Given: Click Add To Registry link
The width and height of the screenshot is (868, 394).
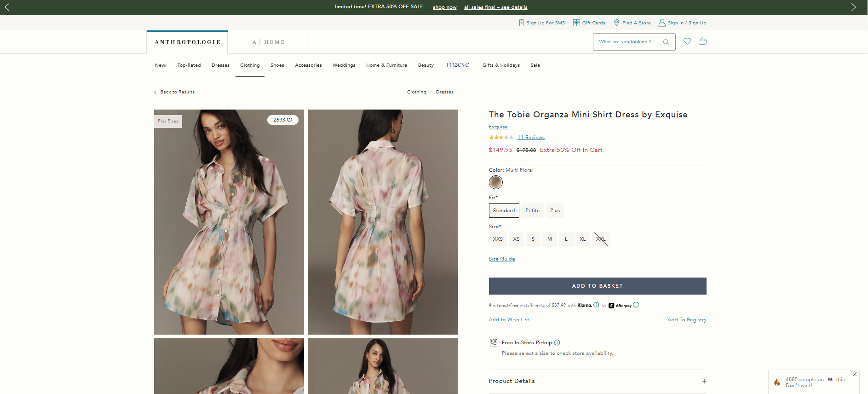Looking at the screenshot, I should (x=687, y=319).
